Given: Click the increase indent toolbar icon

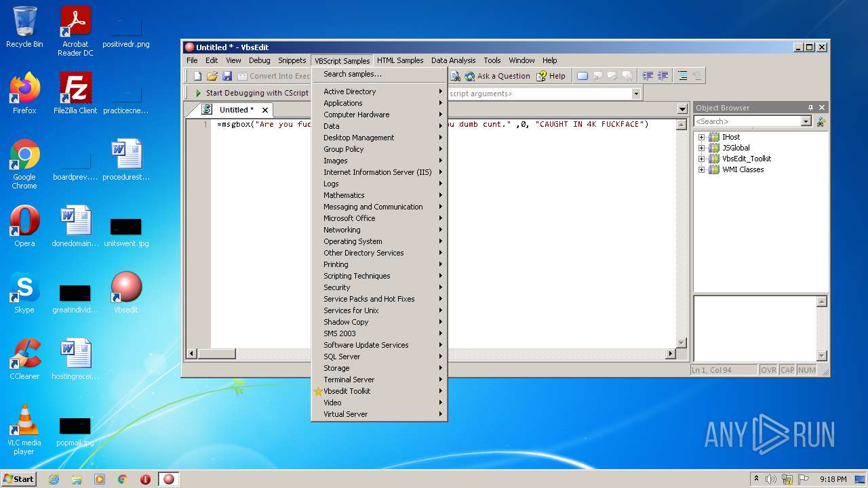Looking at the screenshot, I should (663, 76).
